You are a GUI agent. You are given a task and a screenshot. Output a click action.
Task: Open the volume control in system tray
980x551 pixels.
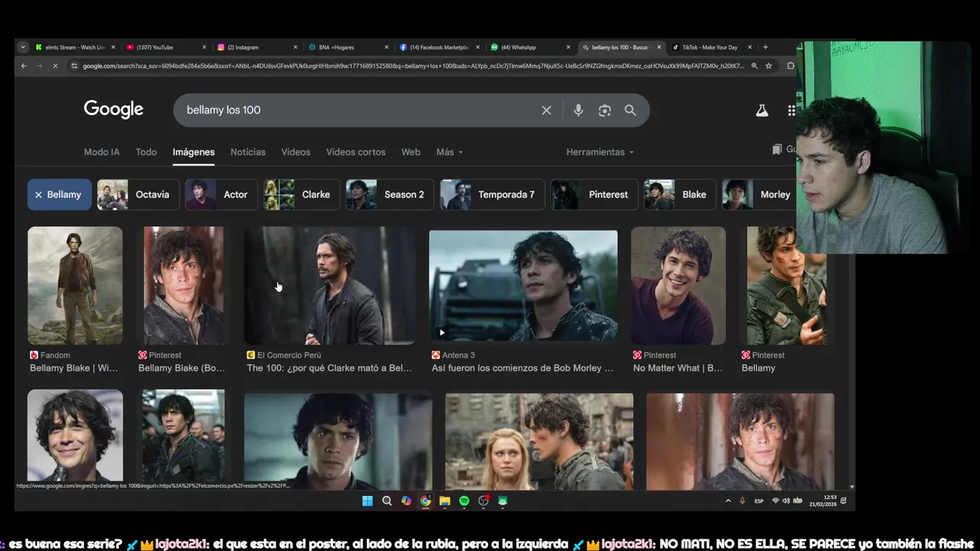click(x=786, y=500)
